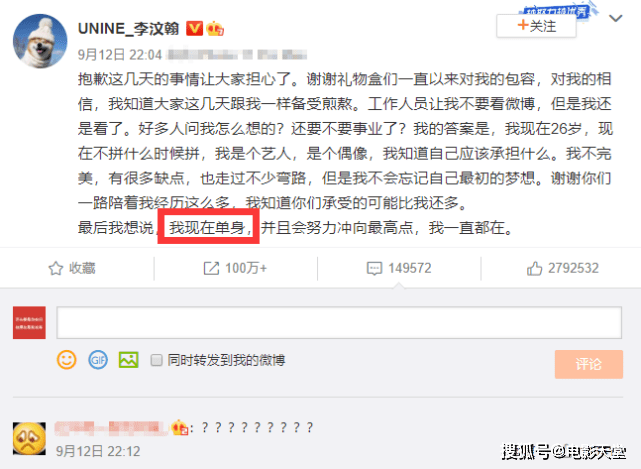
Task: Click the red square commenter avatar
Action: tap(29, 323)
